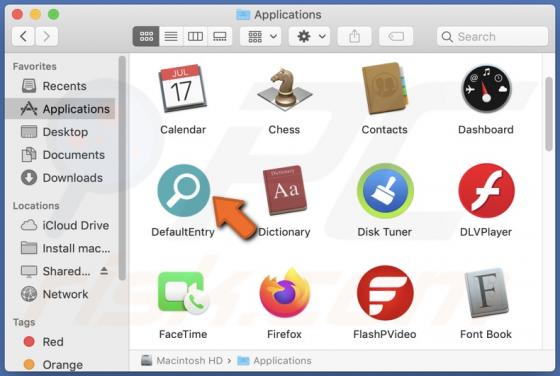Click the Edit Tags toolbar button
Viewport: 560px width, 376px height.
click(x=396, y=36)
